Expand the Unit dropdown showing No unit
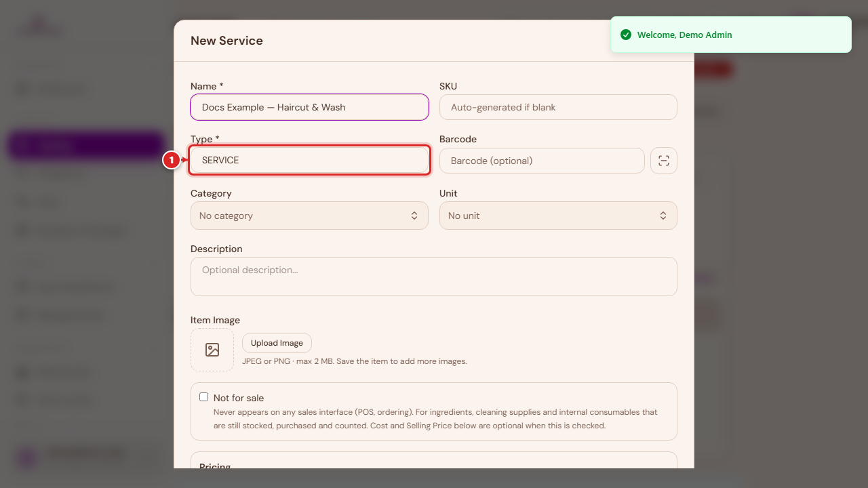868x488 pixels. [x=558, y=216]
